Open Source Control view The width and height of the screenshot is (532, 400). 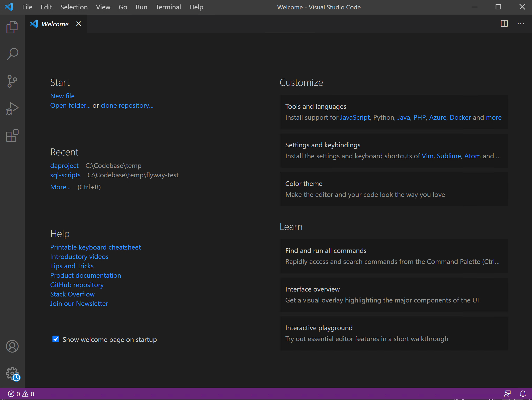(12, 81)
